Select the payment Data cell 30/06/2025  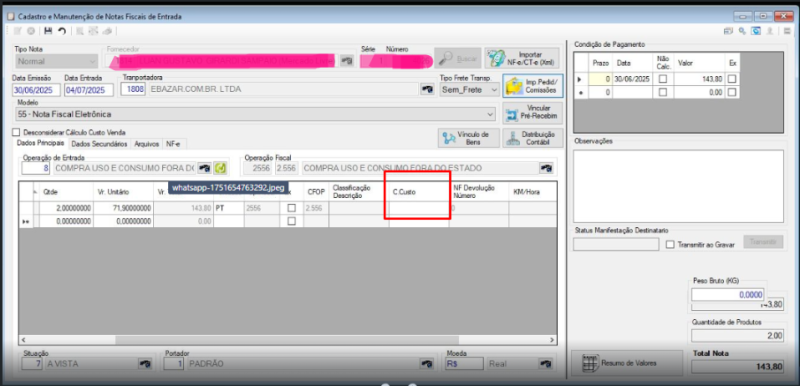pyautogui.click(x=632, y=79)
